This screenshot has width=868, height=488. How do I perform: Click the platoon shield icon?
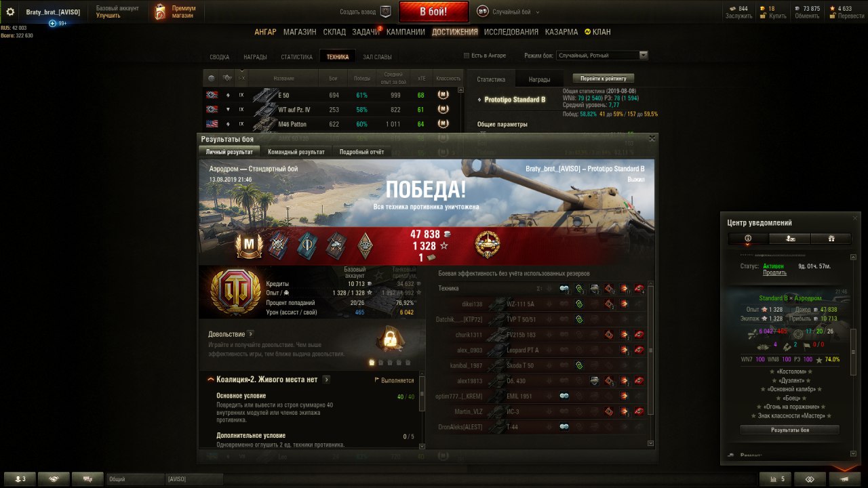pyautogui.click(x=386, y=12)
